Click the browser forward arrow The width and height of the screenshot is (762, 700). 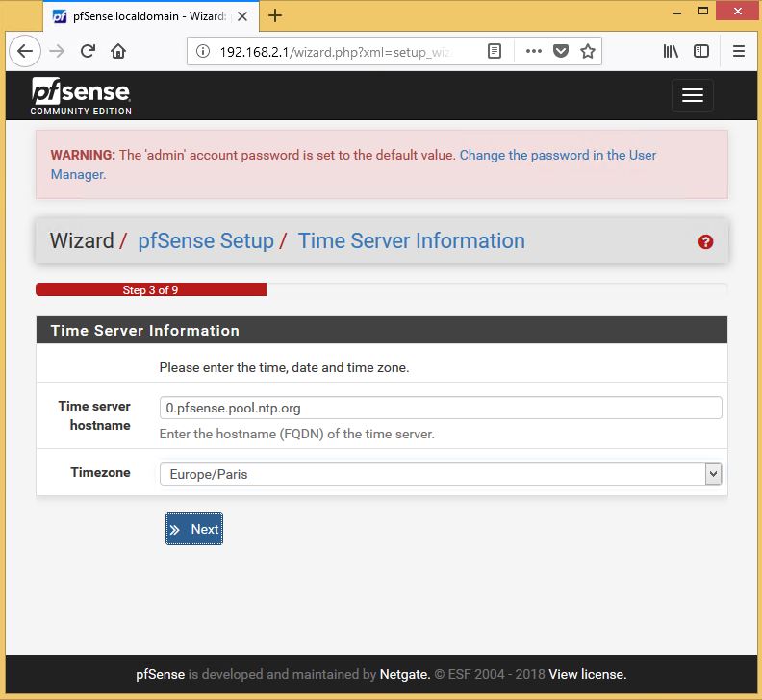pos(57,51)
